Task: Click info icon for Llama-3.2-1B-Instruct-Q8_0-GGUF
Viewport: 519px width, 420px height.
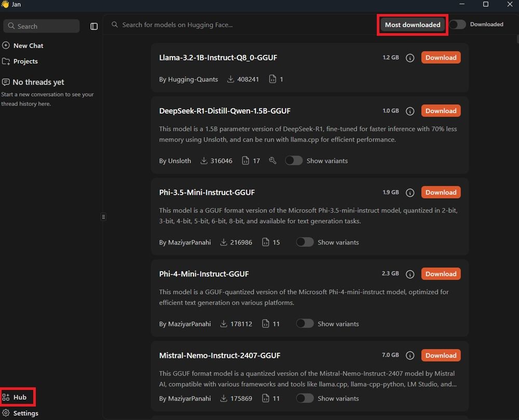Action: (410, 58)
